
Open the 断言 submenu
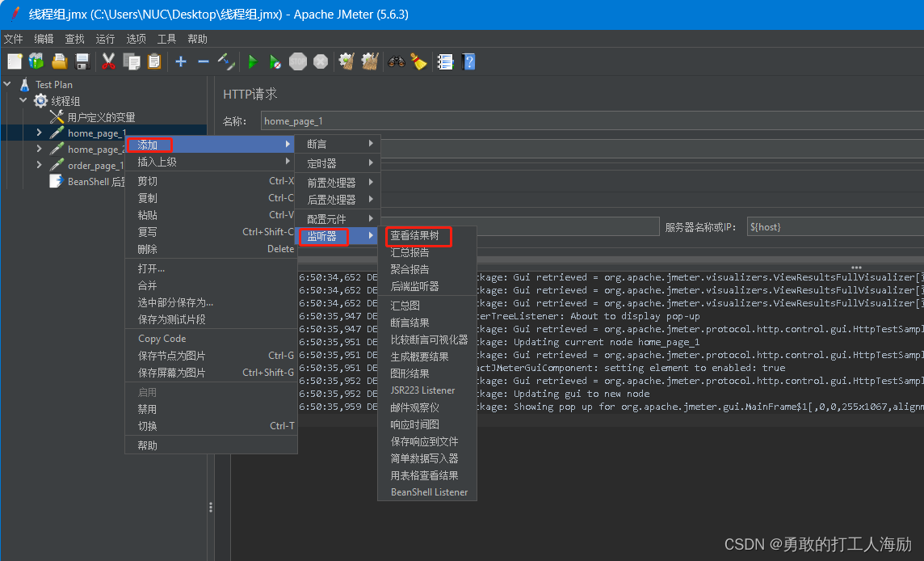pyautogui.click(x=338, y=144)
